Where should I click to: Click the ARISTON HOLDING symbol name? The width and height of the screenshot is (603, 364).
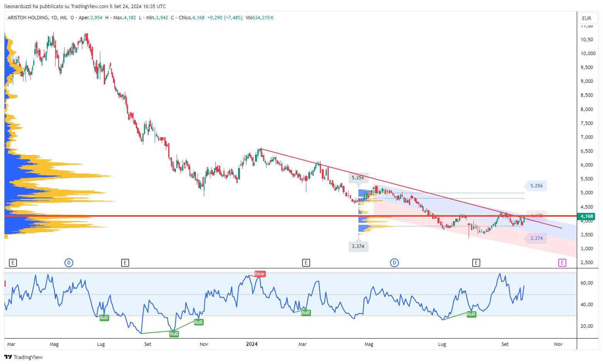click(x=28, y=18)
